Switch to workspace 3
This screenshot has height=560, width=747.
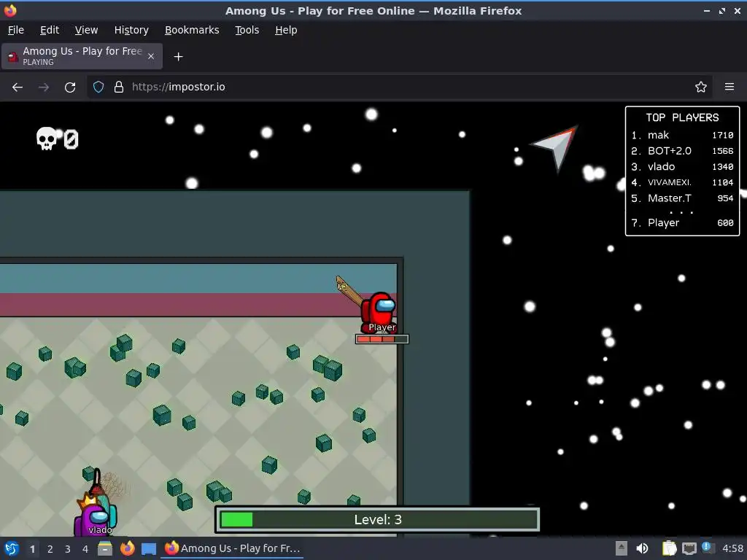point(68,549)
